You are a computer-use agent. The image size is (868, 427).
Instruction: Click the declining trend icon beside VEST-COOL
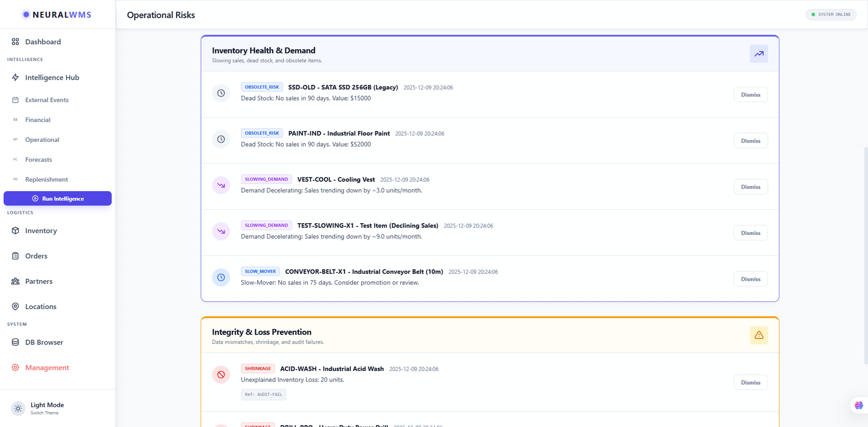221,186
